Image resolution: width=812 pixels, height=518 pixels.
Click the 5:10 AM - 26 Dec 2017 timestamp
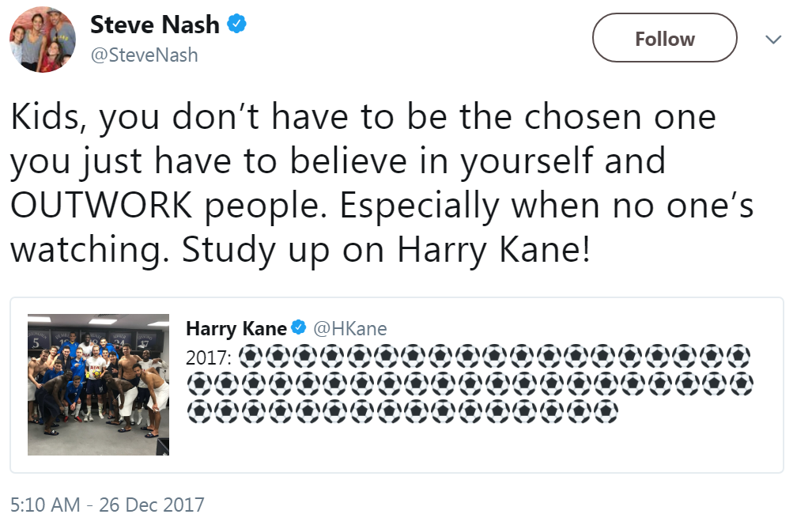click(x=108, y=505)
